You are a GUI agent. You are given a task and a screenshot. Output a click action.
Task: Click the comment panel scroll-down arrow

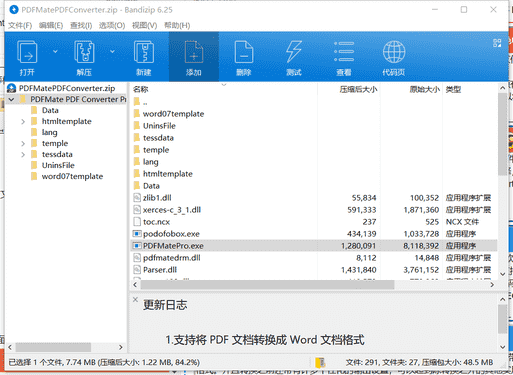pos(503,347)
